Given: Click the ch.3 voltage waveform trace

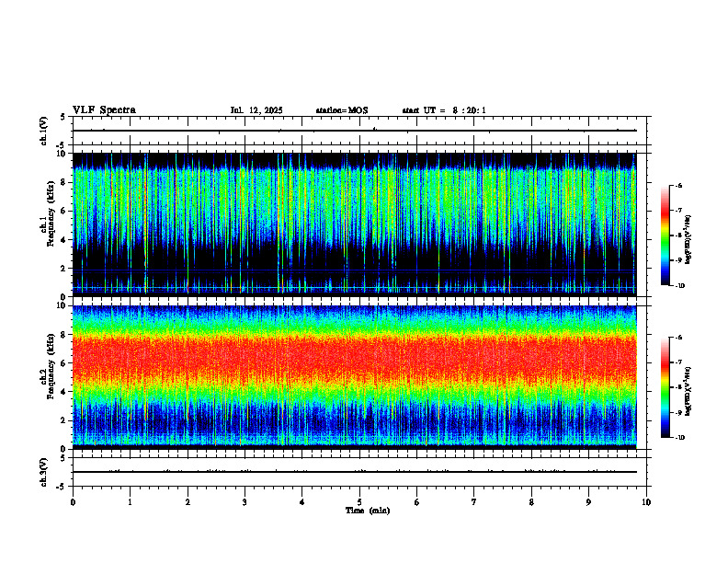Looking at the screenshot, I should click(x=354, y=472).
